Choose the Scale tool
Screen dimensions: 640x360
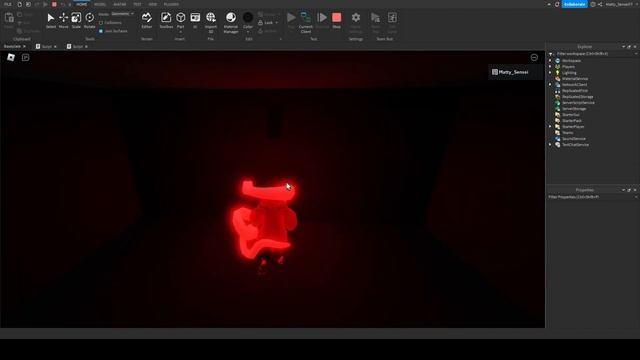coord(76,20)
